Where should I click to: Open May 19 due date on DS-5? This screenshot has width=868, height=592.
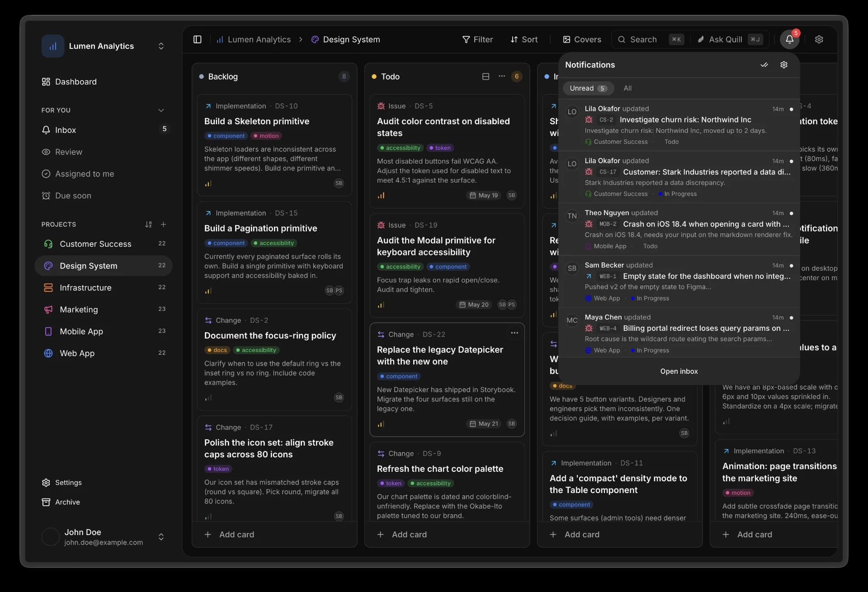click(484, 195)
